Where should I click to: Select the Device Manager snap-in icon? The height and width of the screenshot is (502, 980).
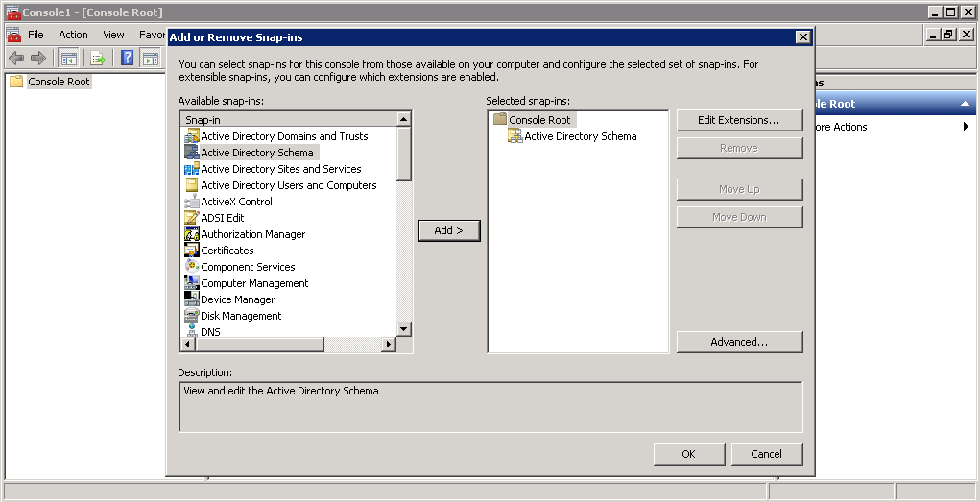tap(191, 299)
